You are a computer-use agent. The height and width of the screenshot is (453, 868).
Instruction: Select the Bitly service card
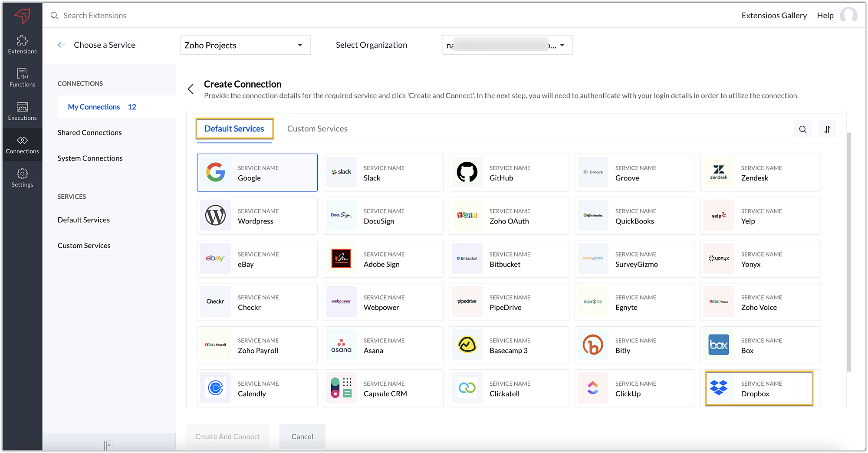click(x=635, y=345)
